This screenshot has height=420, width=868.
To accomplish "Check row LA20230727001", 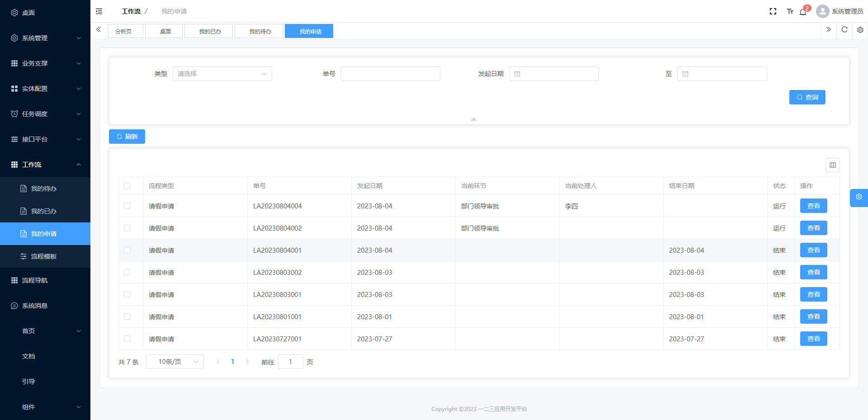I will [127, 339].
